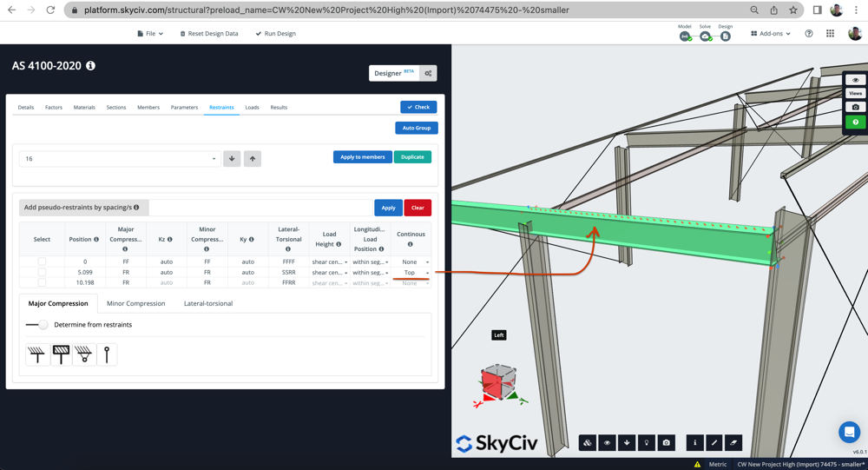Switch to the Factors tab
The image size is (868, 470).
pos(54,107)
